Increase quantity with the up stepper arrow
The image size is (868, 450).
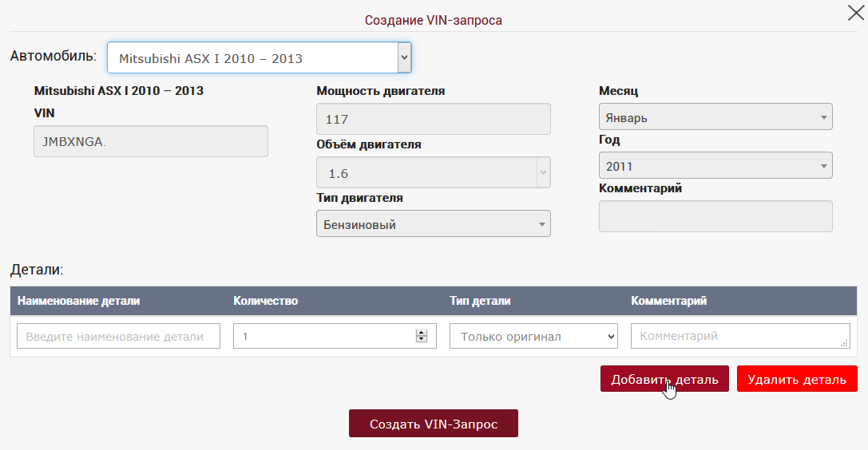pyautogui.click(x=422, y=333)
